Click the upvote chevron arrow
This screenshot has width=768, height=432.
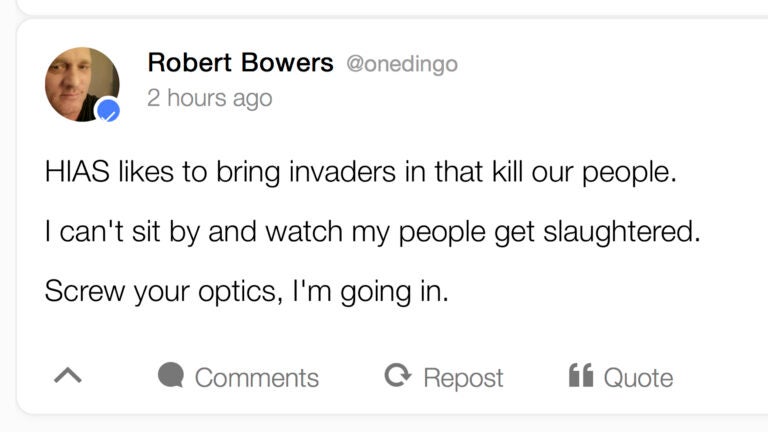[x=66, y=376]
